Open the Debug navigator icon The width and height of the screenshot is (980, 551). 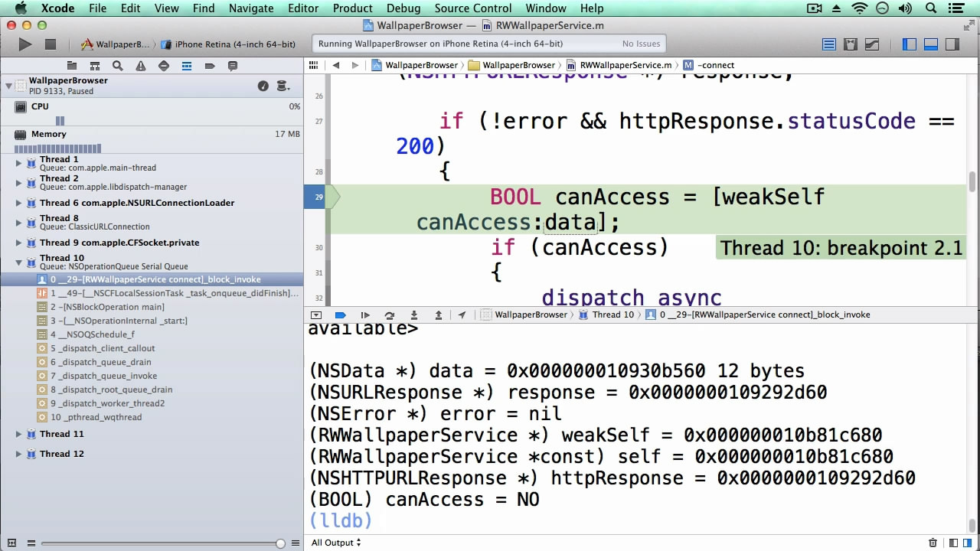187,66
